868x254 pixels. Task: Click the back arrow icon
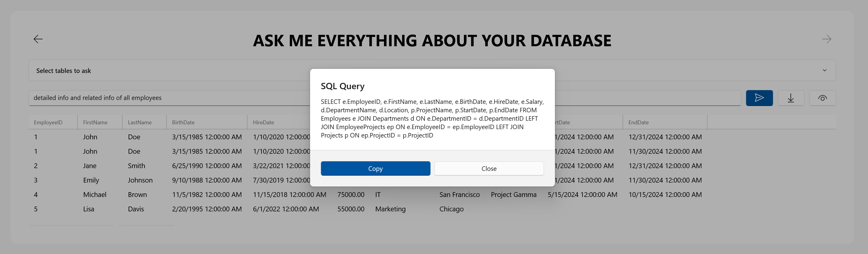(38, 39)
